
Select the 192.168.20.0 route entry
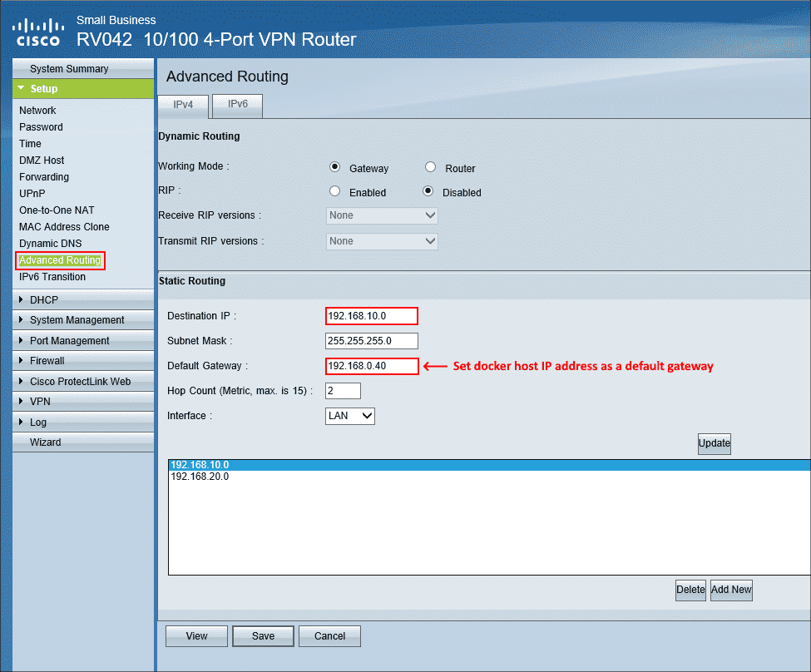200,477
